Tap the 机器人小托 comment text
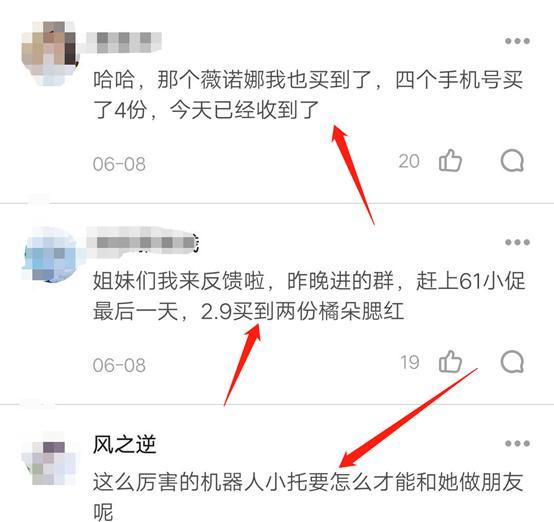 click(308, 497)
